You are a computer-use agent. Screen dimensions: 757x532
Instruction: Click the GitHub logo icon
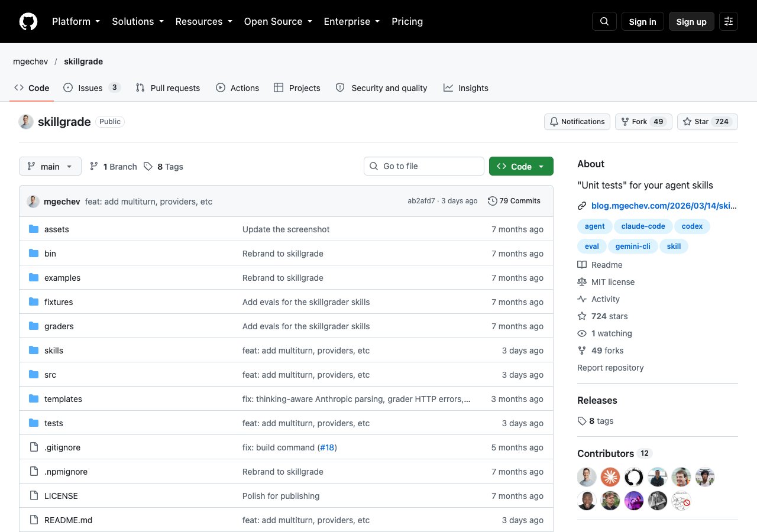coord(28,21)
